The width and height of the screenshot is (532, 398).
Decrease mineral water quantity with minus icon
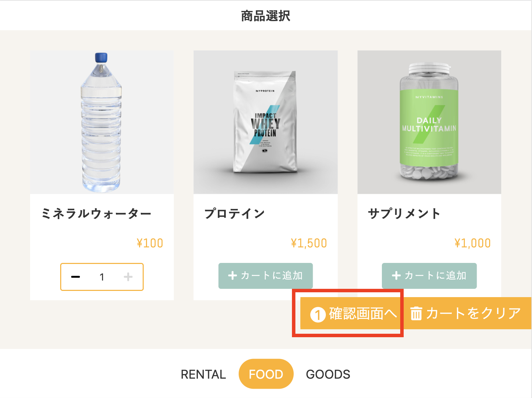(75, 277)
